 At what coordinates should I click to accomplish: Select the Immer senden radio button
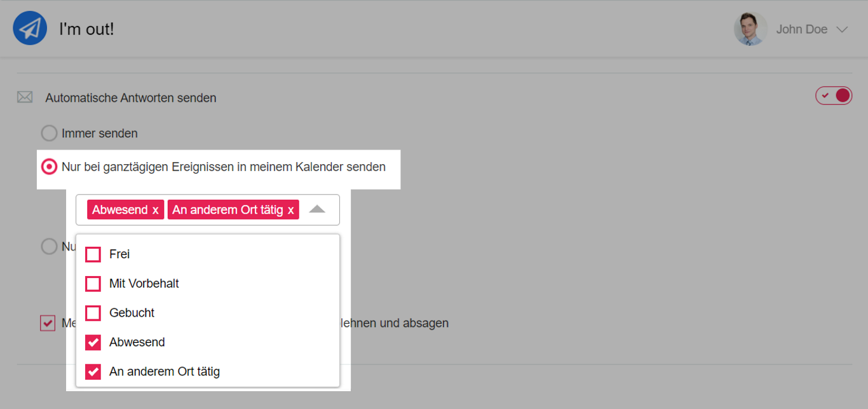[x=49, y=133]
